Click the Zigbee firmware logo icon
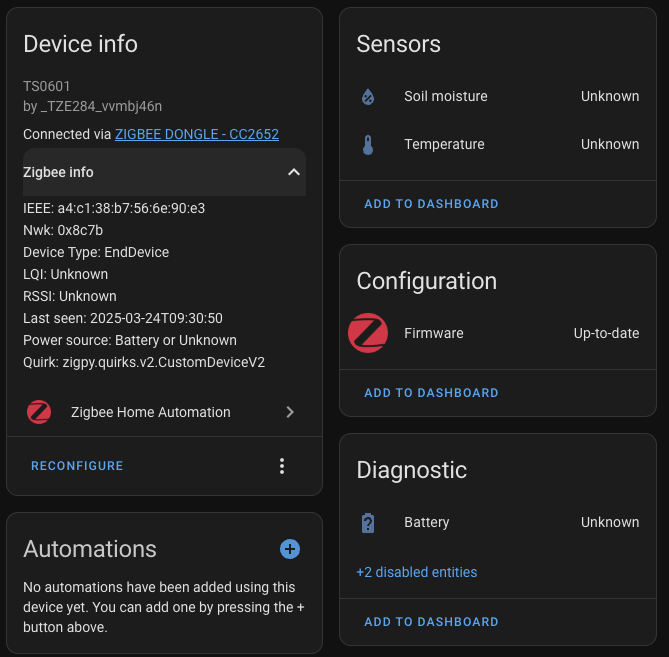Image resolution: width=669 pixels, height=657 pixels. 368,333
